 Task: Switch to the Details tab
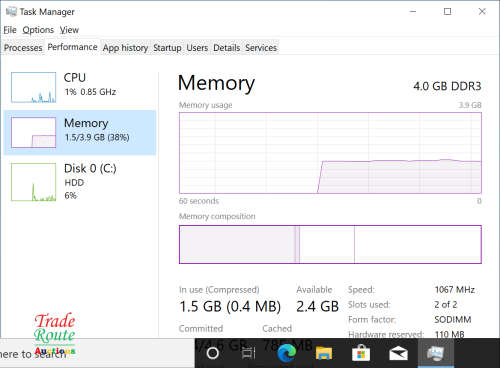click(x=226, y=48)
